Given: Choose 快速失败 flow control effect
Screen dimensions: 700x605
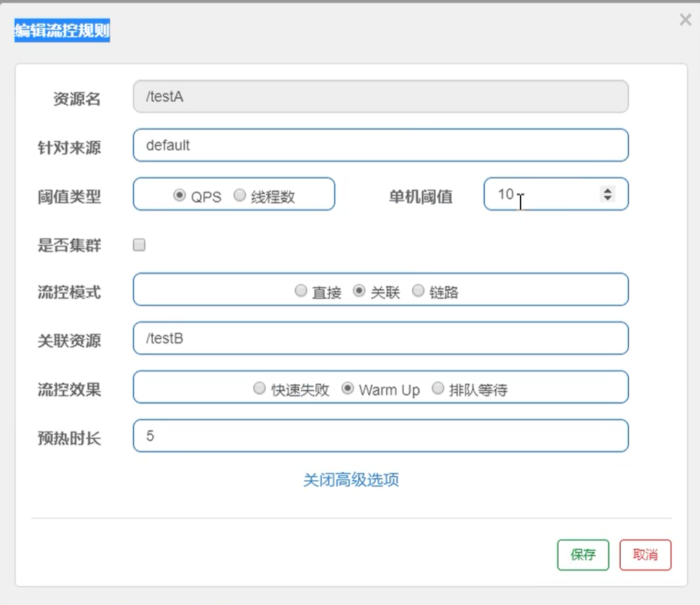Looking at the screenshot, I should point(259,389).
